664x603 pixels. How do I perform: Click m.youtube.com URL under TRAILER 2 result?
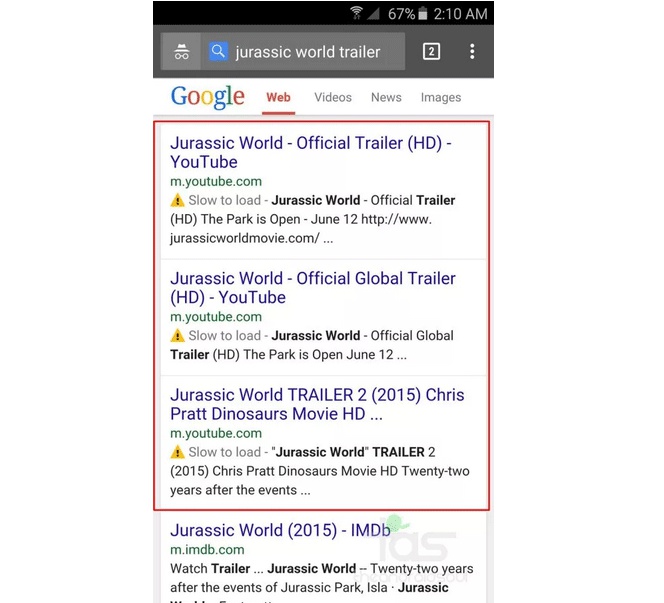click(216, 434)
